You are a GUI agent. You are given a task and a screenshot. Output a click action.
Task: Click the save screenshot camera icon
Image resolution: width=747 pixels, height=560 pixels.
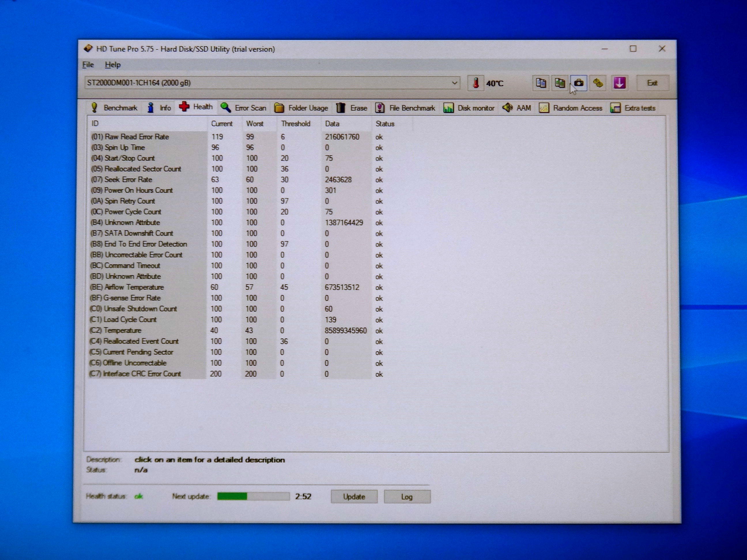click(579, 83)
